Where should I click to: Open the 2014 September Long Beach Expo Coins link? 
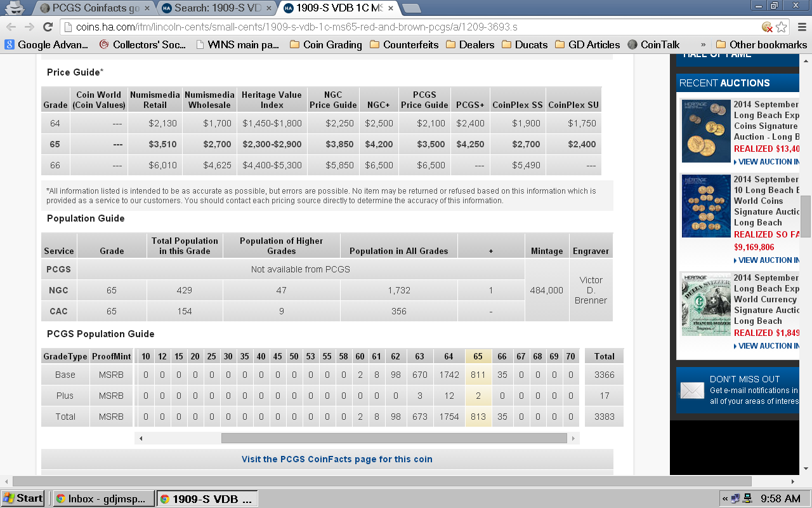click(x=766, y=121)
